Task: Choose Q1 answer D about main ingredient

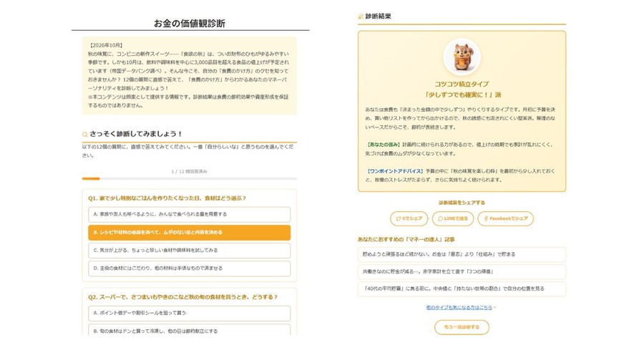Action: coord(190,268)
